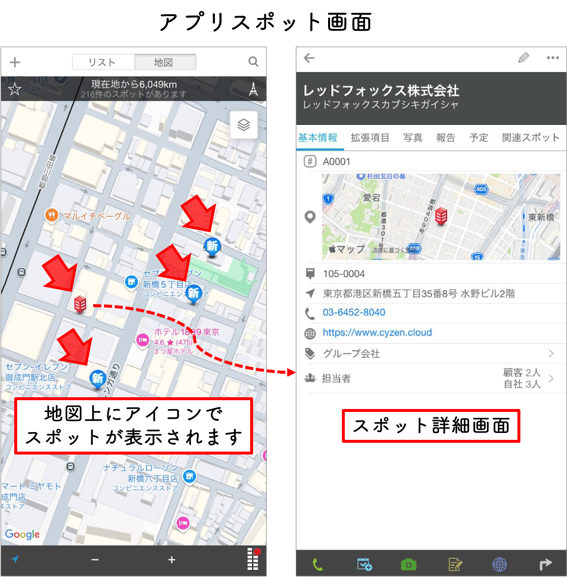This screenshot has width=567, height=577.
Task: Click the pencil edit icon
Action: tap(524, 58)
